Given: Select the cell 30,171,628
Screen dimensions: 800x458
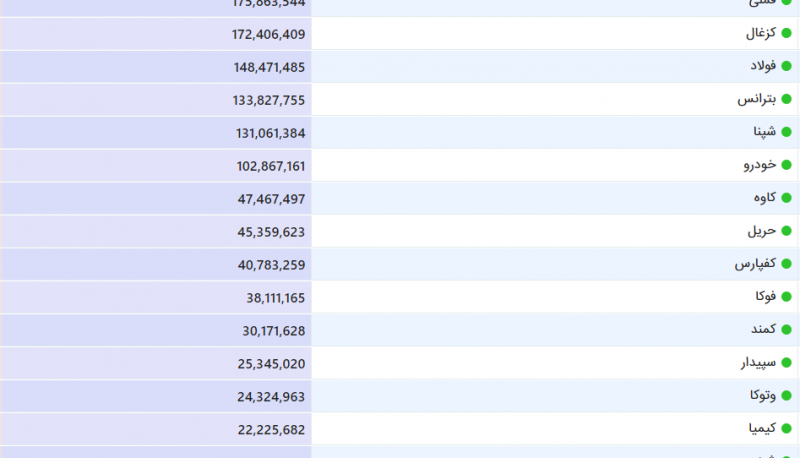Looking at the screenshot, I should pos(273,331).
